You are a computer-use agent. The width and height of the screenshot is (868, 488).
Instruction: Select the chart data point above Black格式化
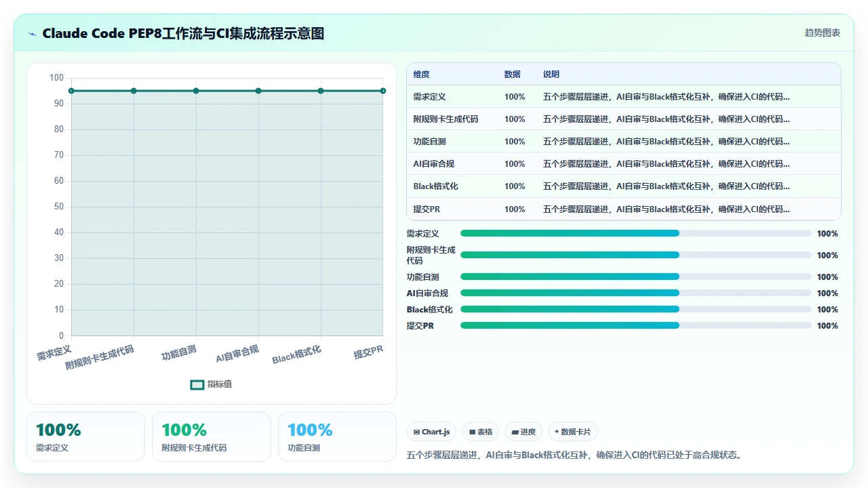point(321,91)
